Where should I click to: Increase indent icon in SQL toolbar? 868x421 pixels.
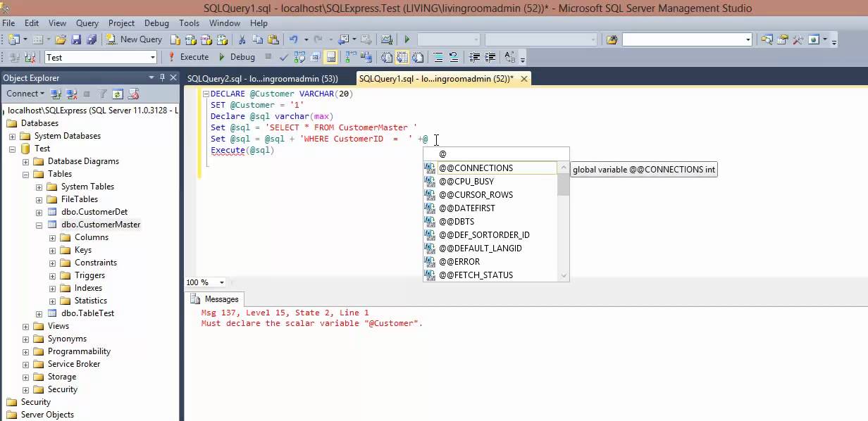pyautogui.click(x=491, y=57)
